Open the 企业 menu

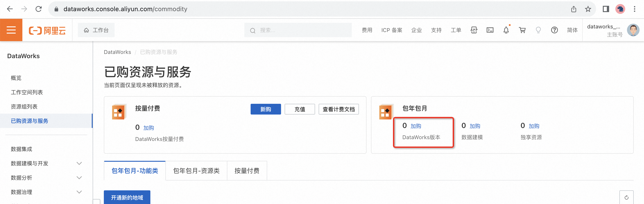coord(416,30)
